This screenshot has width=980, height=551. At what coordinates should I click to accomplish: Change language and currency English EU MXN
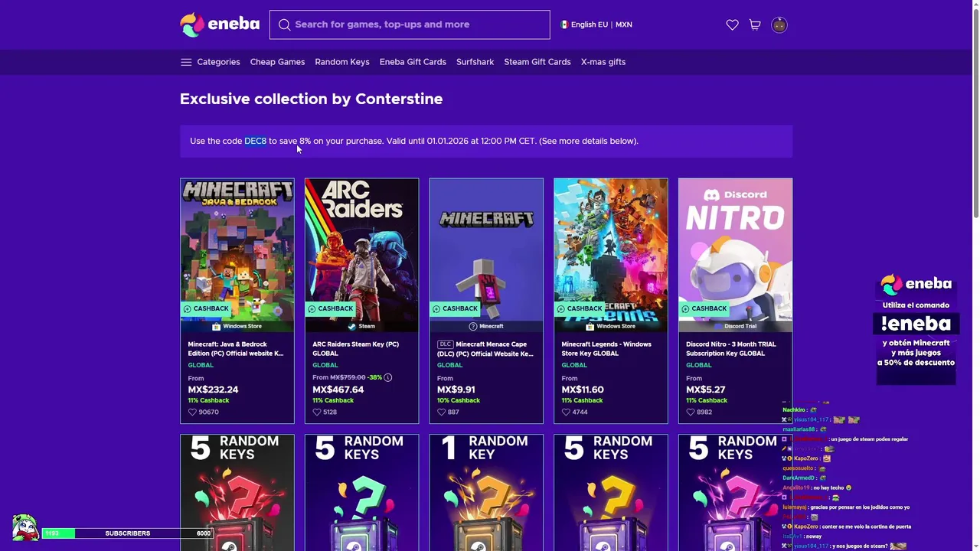pyautogui.click(x=596, y=24)
